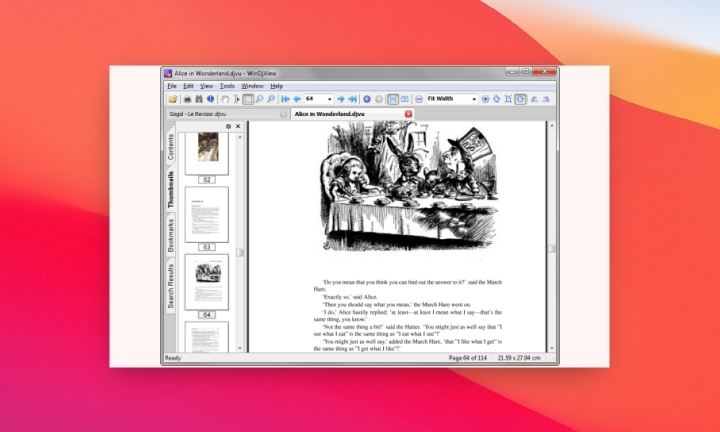The height and width of the screenshot is (432, 720).
Task: Click the Open file folder icon
Action: coord(173,99)
